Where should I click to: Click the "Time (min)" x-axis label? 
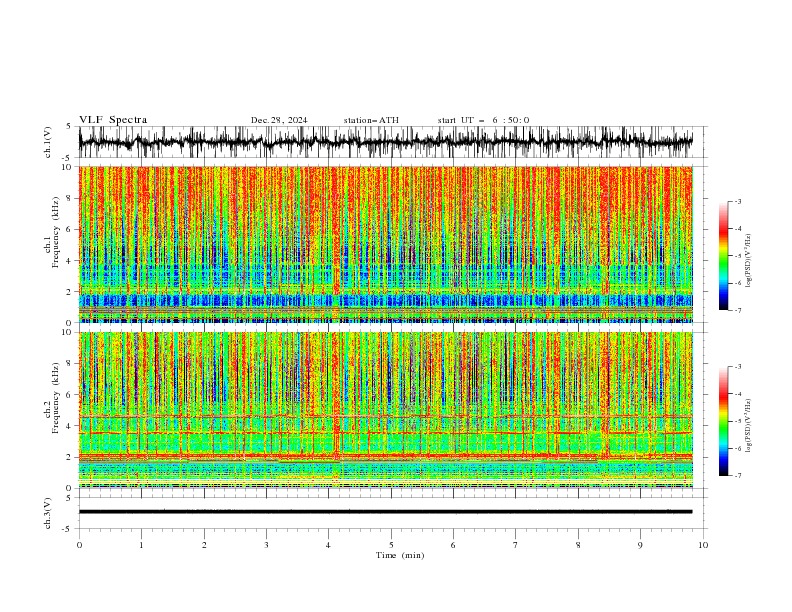400,555
